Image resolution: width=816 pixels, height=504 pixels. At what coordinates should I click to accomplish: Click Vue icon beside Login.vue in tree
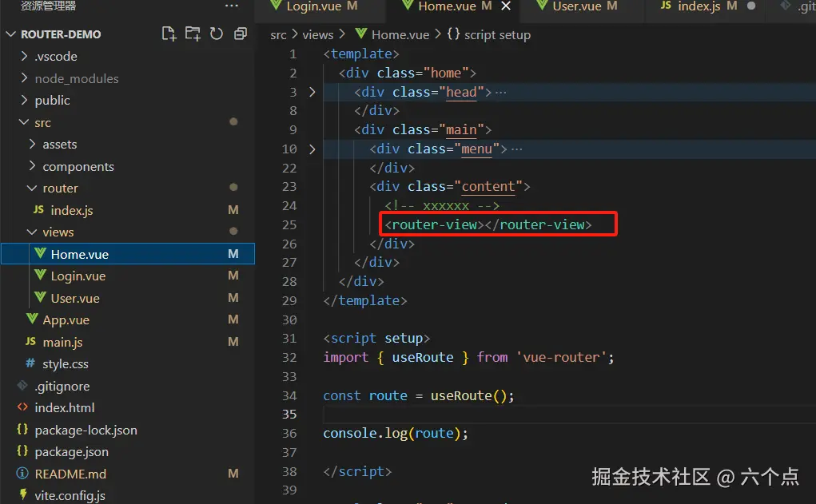coord(40,275)
